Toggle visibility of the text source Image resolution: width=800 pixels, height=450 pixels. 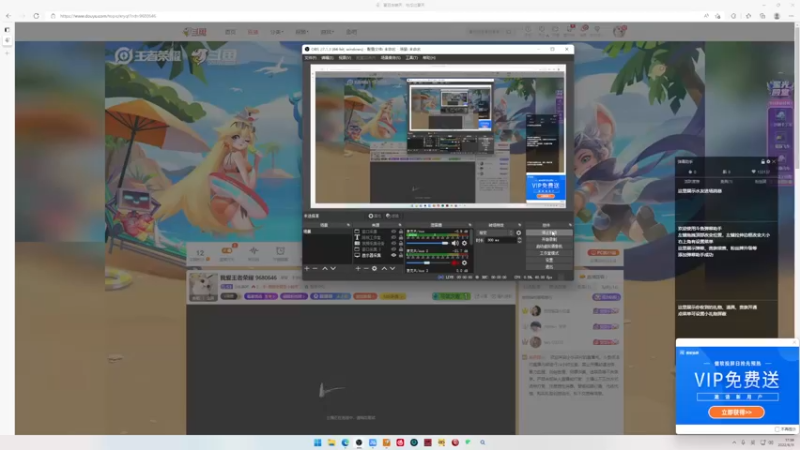[393, 237]
